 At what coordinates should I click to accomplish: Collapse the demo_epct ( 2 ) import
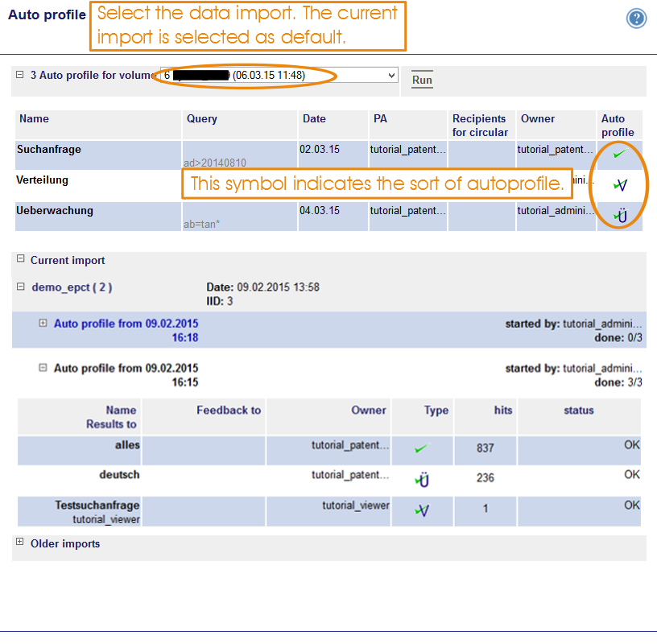pos(20,287)
